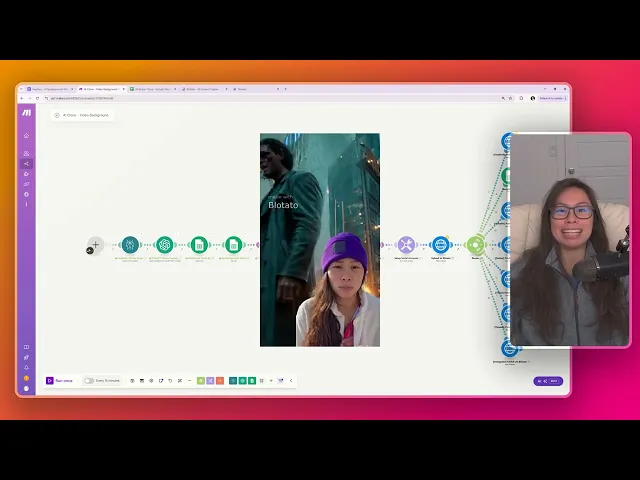The width and height of the screenshot is (640, 480).
Task: Open the Scenarios share icon in sidebar
Action: (x=27, y=164)
